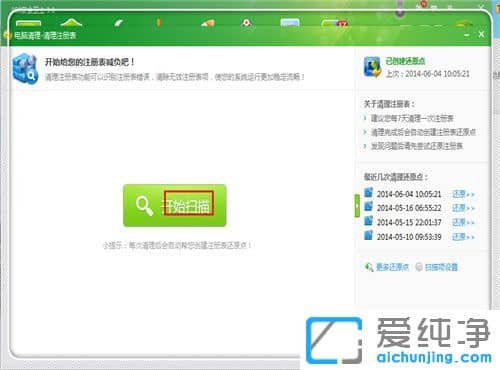The height and width of the screenshot is (370, 500).
Task: Click the date text 2014-05-16 06:55:22
Action: (409, 208)
